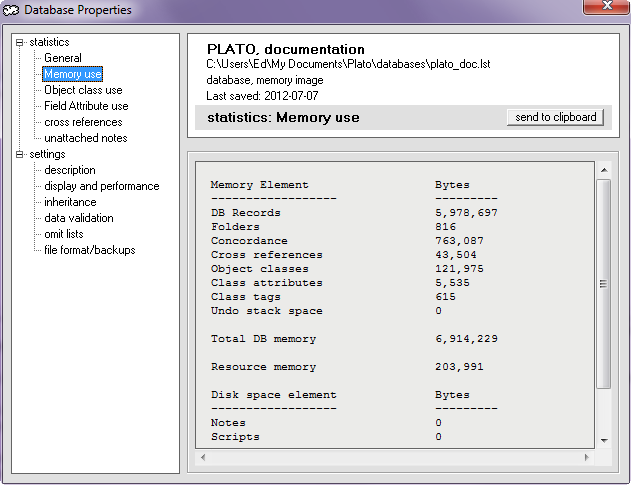Select General under statistics
631x485 pixels.
click(x=63, y=58)
